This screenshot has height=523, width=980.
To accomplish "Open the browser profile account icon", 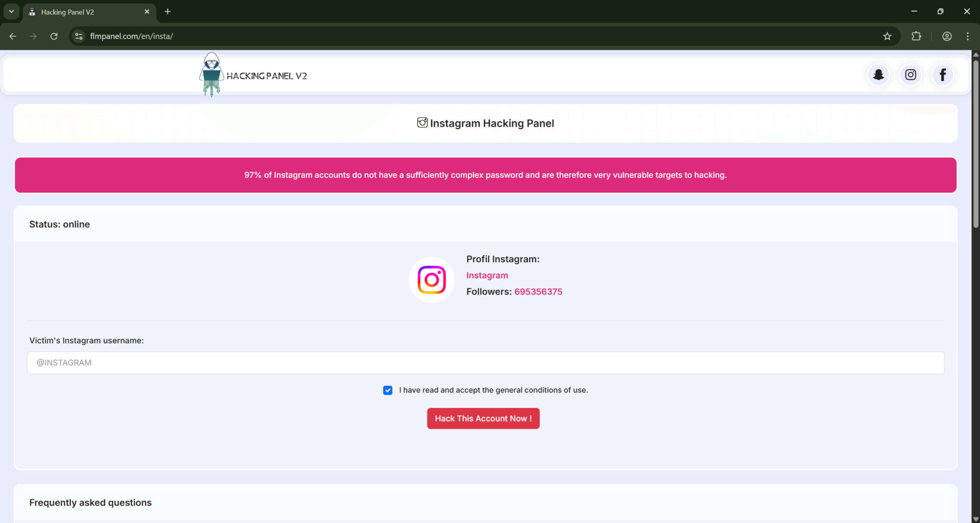I will pos(947,36).
